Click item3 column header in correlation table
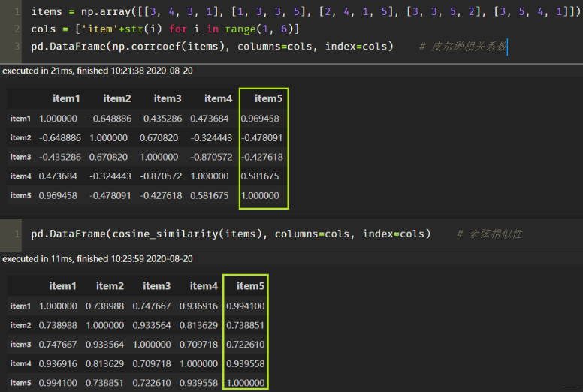583x392 pixels. point(168,98)
